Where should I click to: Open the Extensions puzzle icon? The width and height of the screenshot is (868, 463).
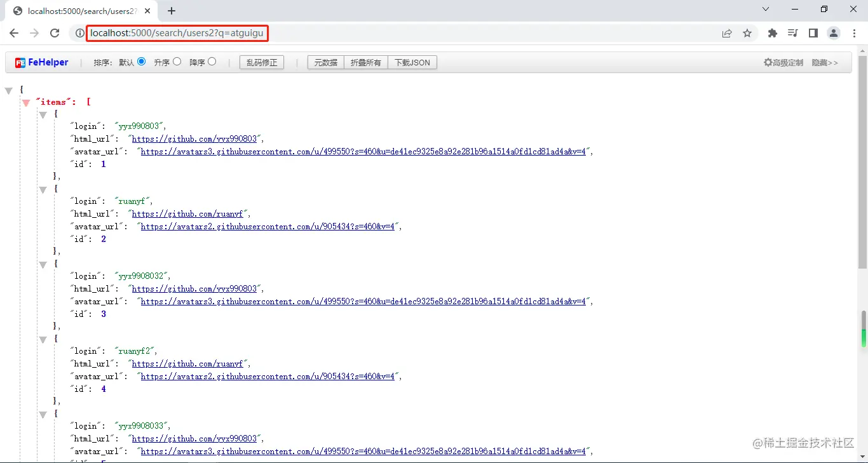pos(773,33)
